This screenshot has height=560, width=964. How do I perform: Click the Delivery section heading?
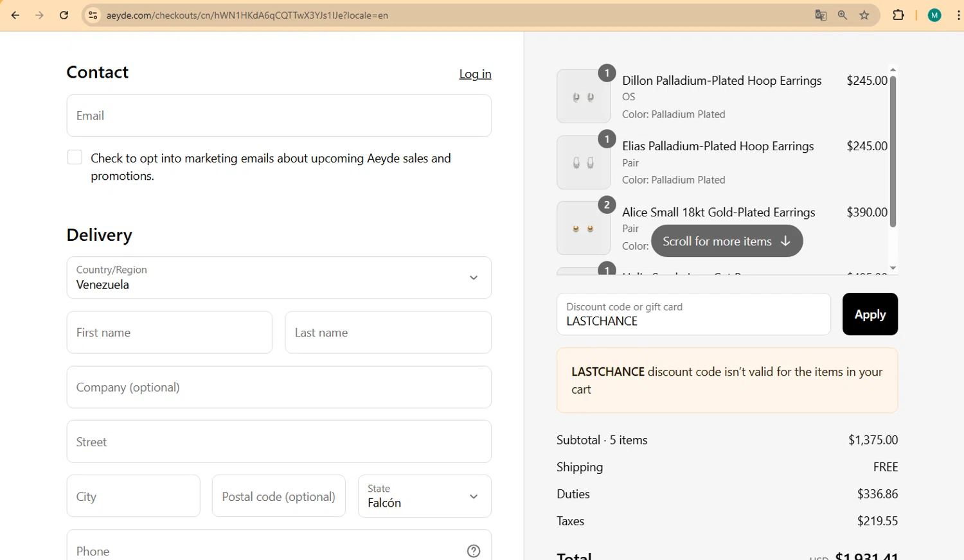click(x=99, y=235)
